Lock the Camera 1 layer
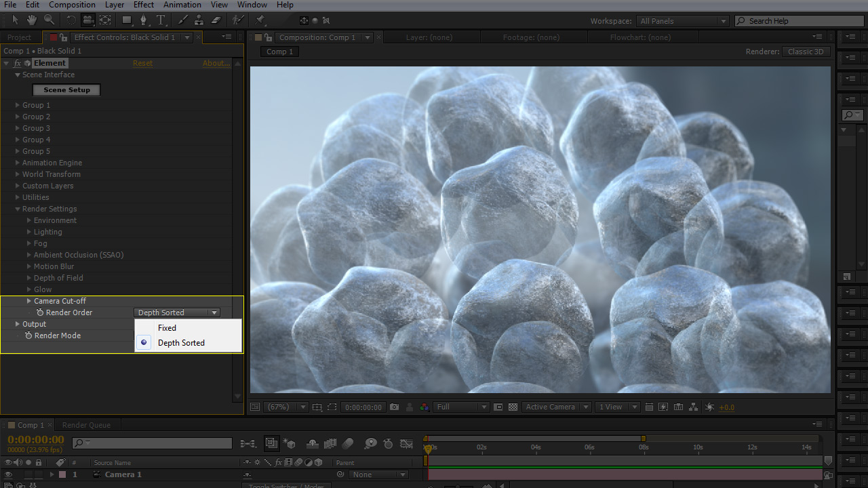Image resolution: width=868 pixels, height=488 pixels. click(38, 474)
